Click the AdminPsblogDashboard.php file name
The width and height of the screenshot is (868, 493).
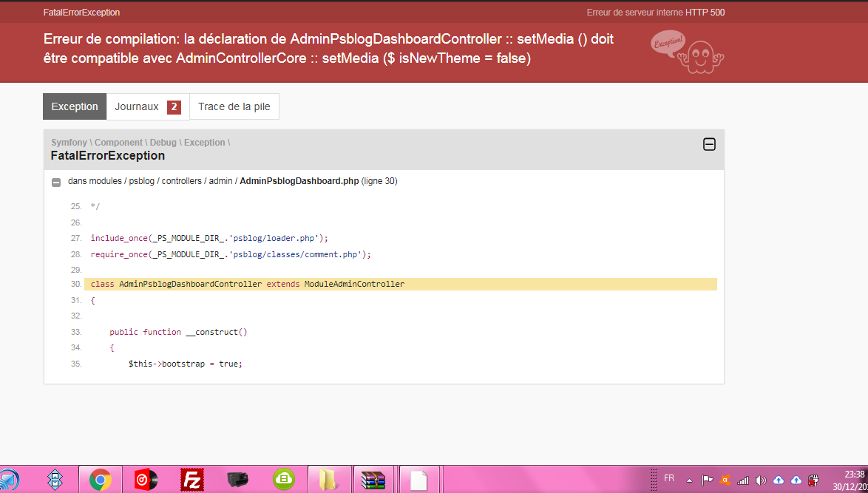299,181
